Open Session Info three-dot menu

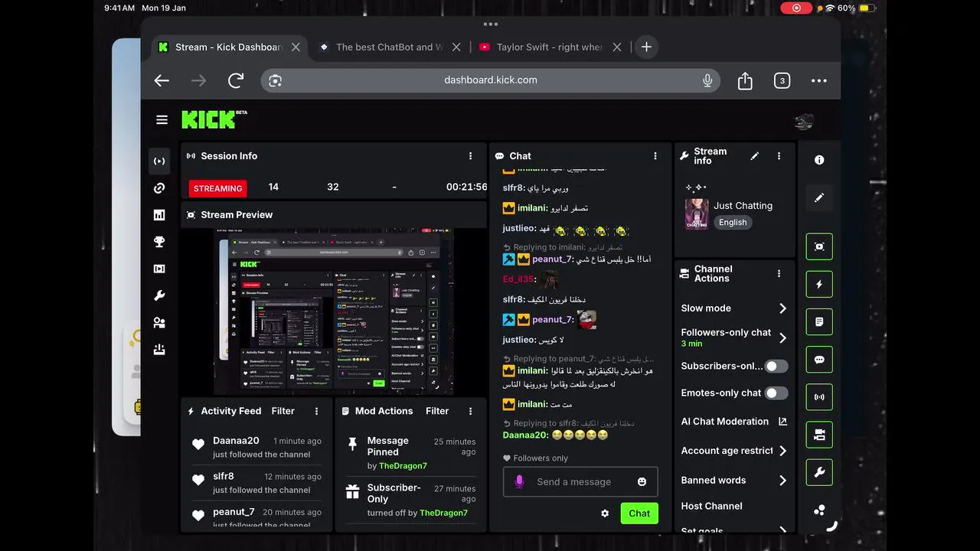pos(470,156)
